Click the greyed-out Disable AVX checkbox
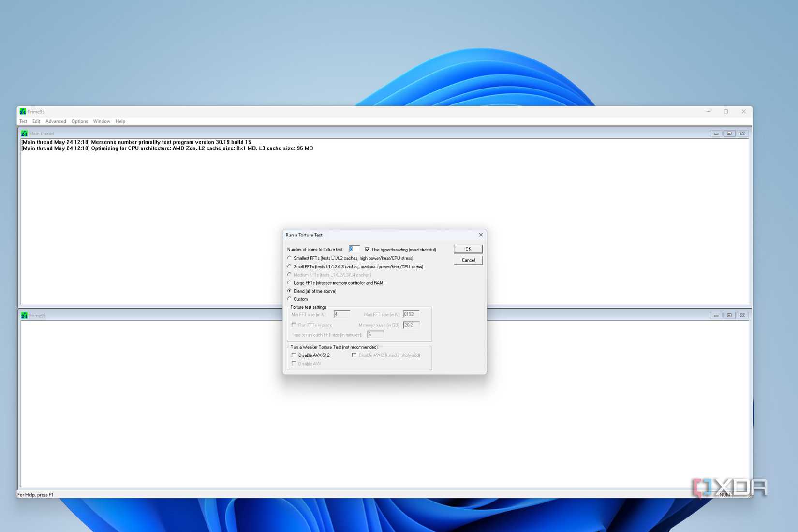The height and width of the screenshot is (532, 798). (x=294, y=364)
